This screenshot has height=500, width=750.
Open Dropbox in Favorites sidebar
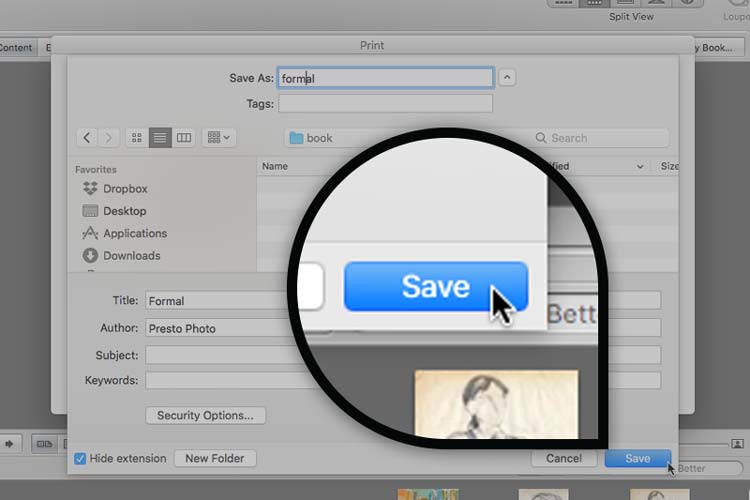click(x=124, y=189)
